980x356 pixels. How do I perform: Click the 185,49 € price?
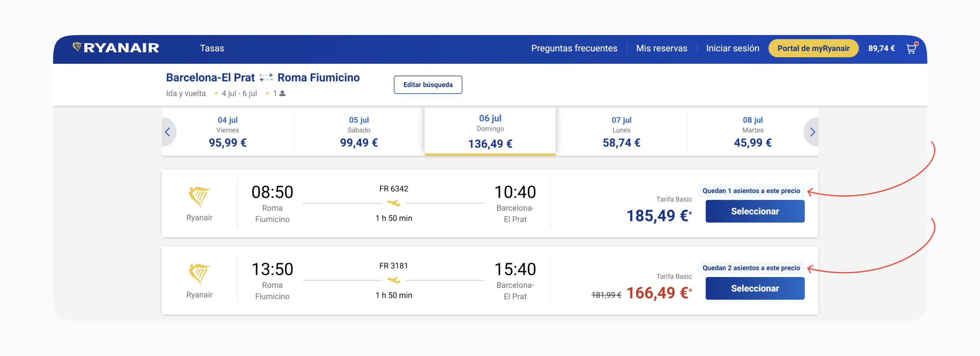(x=659, y=216)
